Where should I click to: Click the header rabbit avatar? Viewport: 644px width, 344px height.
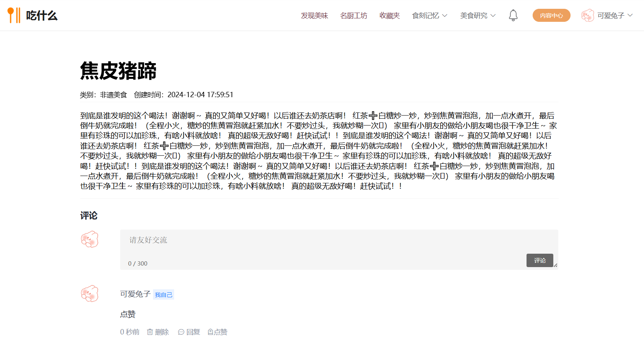point(587,15)
